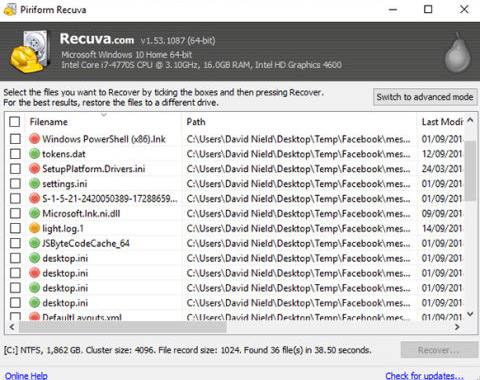This screenshot has width=480, height=380.
Task: Click Recuva title bar app icon
Action: coord(10,10)
